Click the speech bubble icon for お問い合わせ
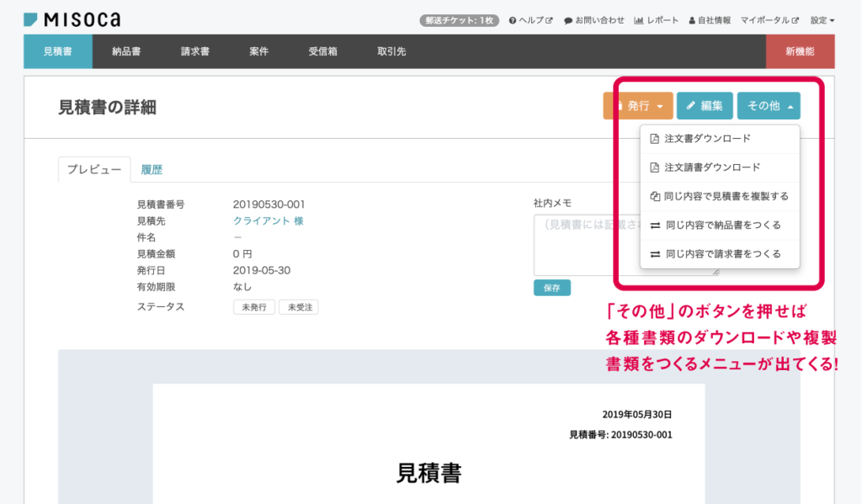This screenshot has width=862, height=504. pyautogui.click(x=568, y=20)
